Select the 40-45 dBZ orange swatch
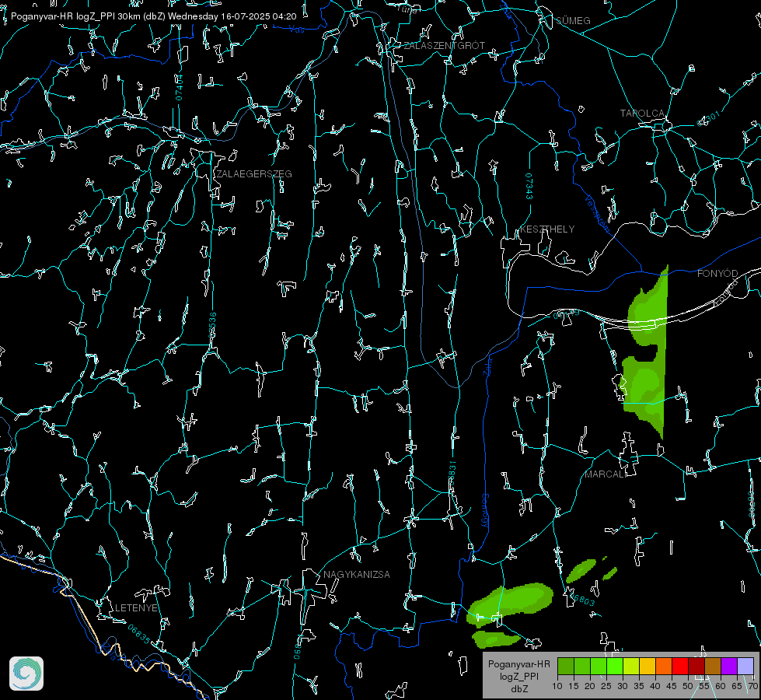This screenshot has height=700, width=761. tap(664, 666)
